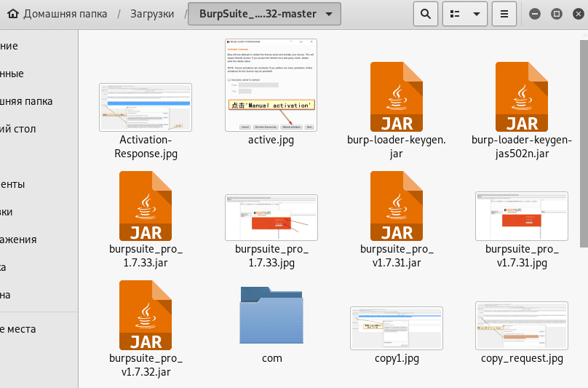Click the file name active.jpg
This screenshot has width=588, height=388.
pos(271,140)
